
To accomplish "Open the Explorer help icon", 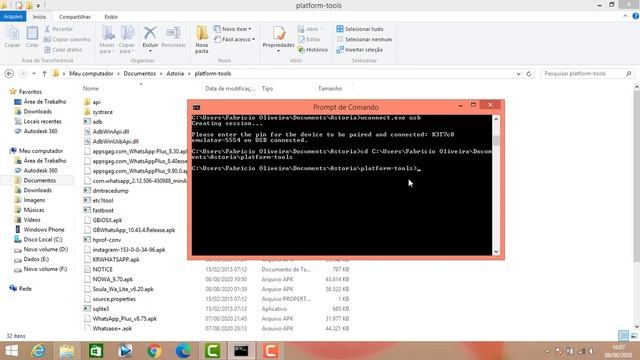I will point(636,16).
